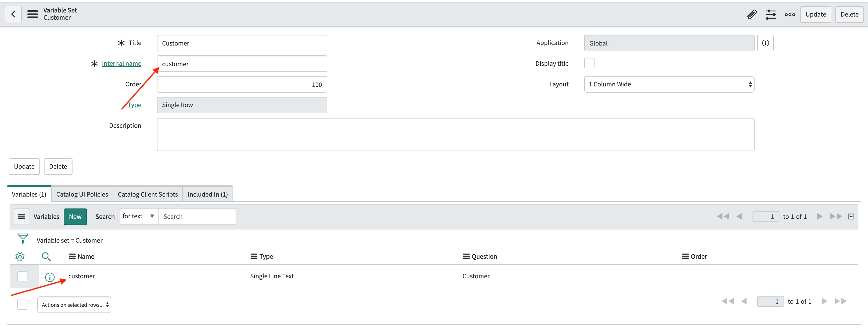Switch to the Catalog UI Policies tab
This screenshot has height=328, width=868.
82,194
